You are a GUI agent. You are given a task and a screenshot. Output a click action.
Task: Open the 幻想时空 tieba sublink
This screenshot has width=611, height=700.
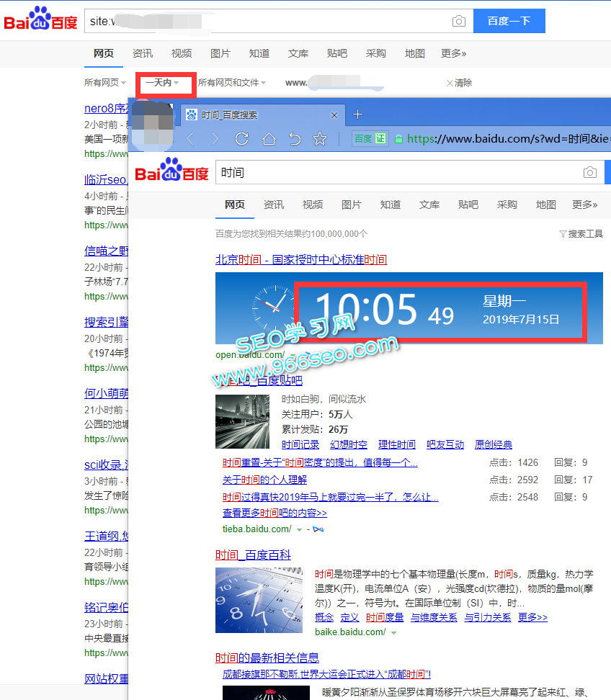coord(349,444)
